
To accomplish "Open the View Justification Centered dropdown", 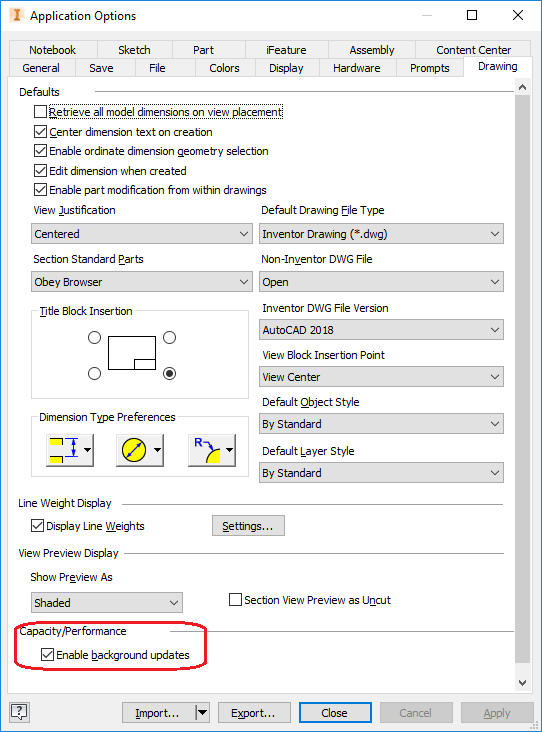I will pyautogui.click(x=142, y=233).
